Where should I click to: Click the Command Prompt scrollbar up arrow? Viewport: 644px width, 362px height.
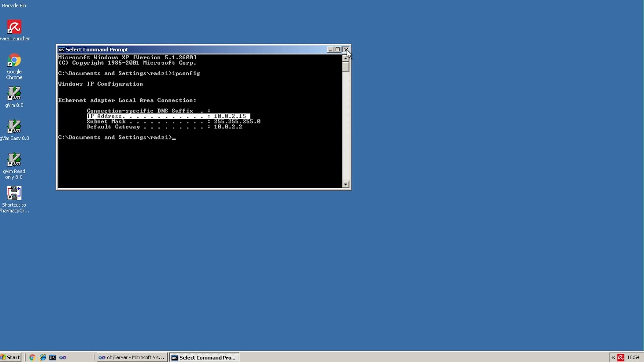[346, 58]
